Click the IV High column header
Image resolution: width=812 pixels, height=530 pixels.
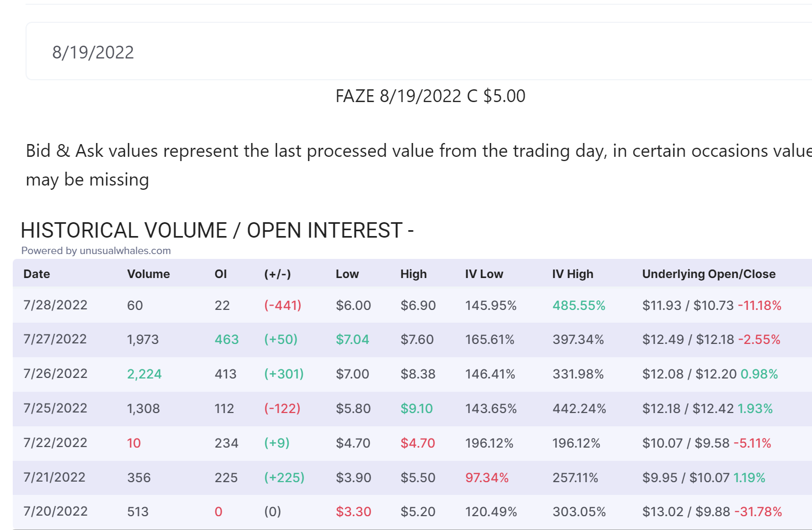tap(572, 274)
